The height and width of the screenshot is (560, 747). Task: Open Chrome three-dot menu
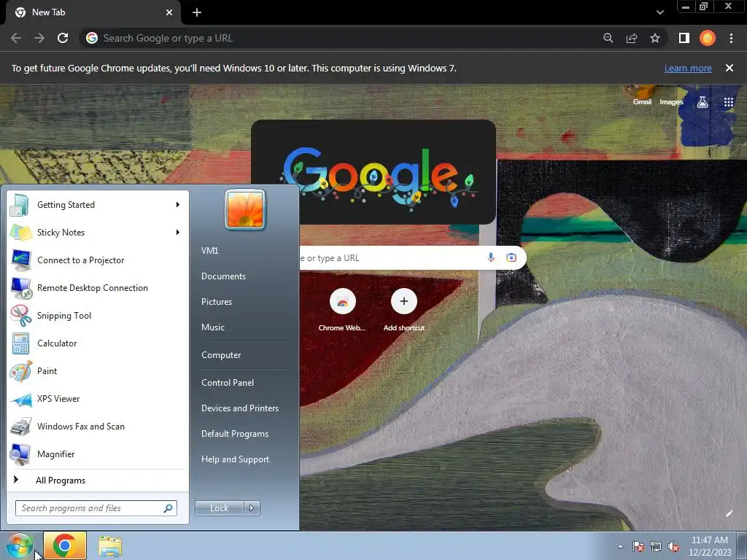tap(731, 38)
